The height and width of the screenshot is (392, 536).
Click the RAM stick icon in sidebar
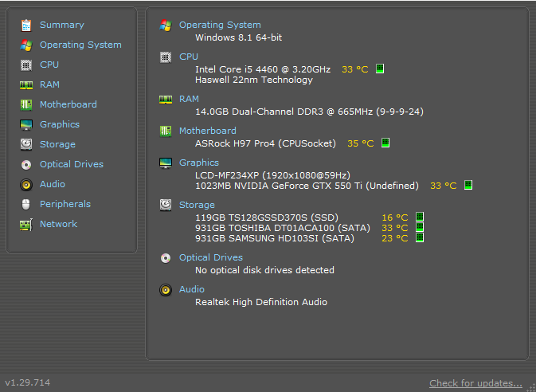point(26,84)
